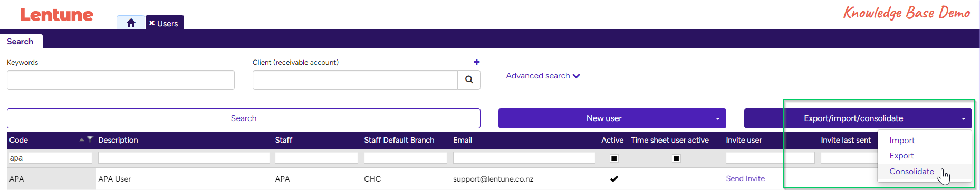Click the sort arrow in Code column header
The image size is (980, 190).
click(x=82, y=139)
